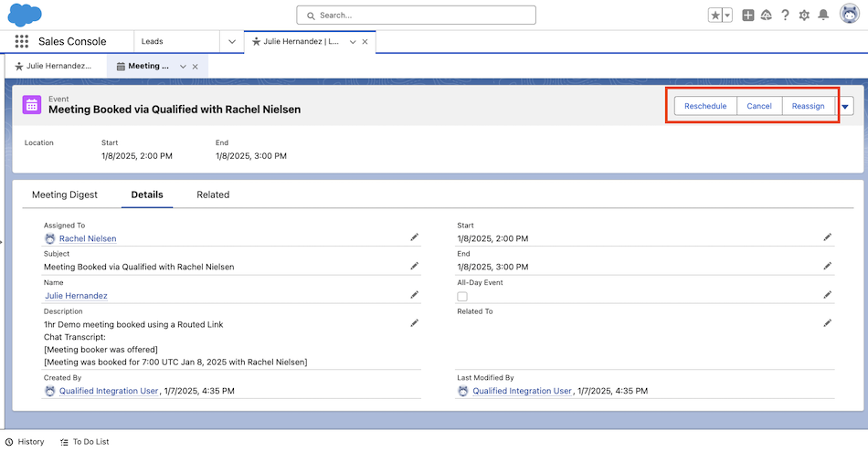
Task: Edit the End field pencil
Action: pos(827,266)
